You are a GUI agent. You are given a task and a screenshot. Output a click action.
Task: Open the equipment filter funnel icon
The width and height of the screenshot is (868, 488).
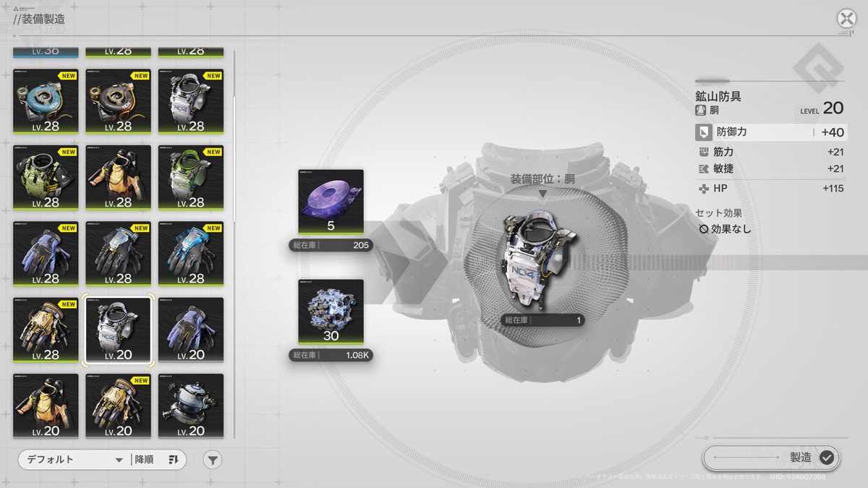point(212,460)
